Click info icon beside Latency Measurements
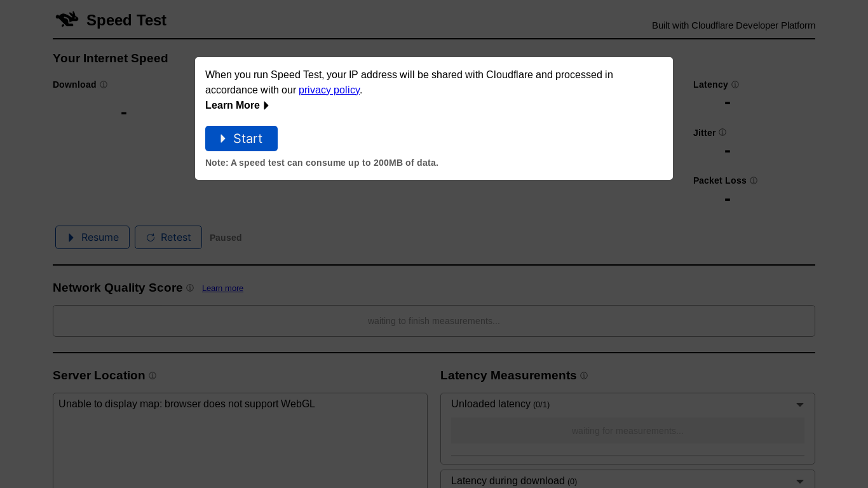Image resolution: width=868 pixels, height=488 pixels. 584,376
